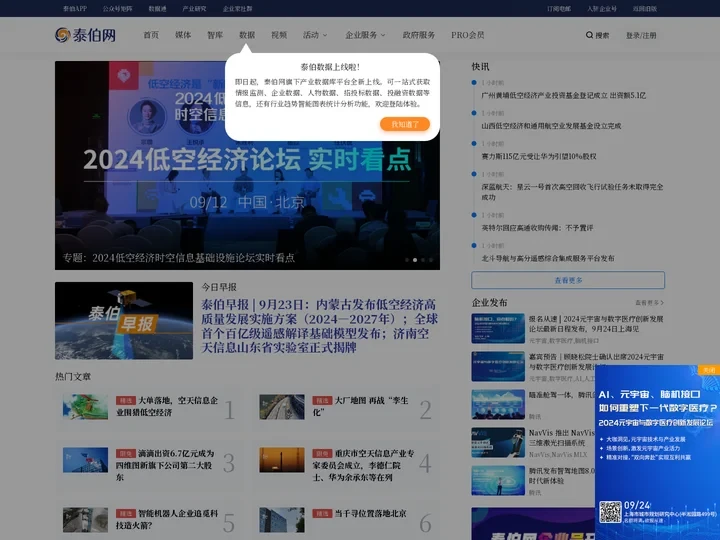Open hot article 智能机器人企业追逐科技造火箭
This screenshot has width=720, height=540.
167,519
